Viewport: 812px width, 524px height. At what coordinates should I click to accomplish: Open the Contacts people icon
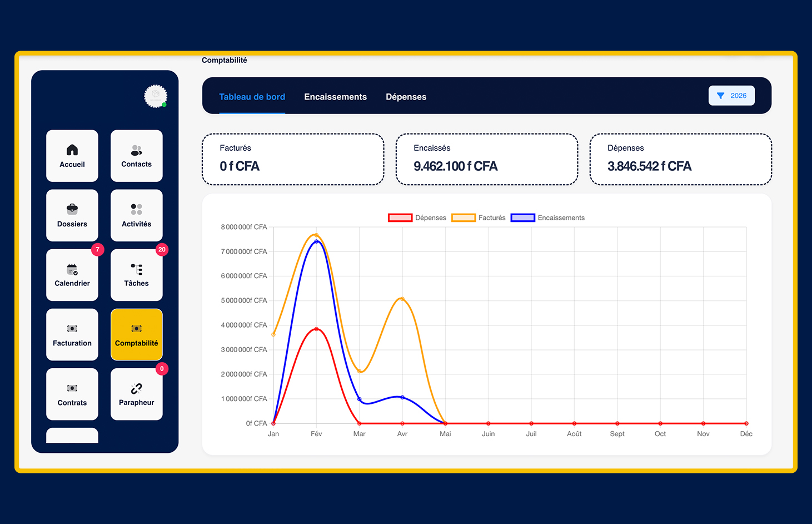136,150
